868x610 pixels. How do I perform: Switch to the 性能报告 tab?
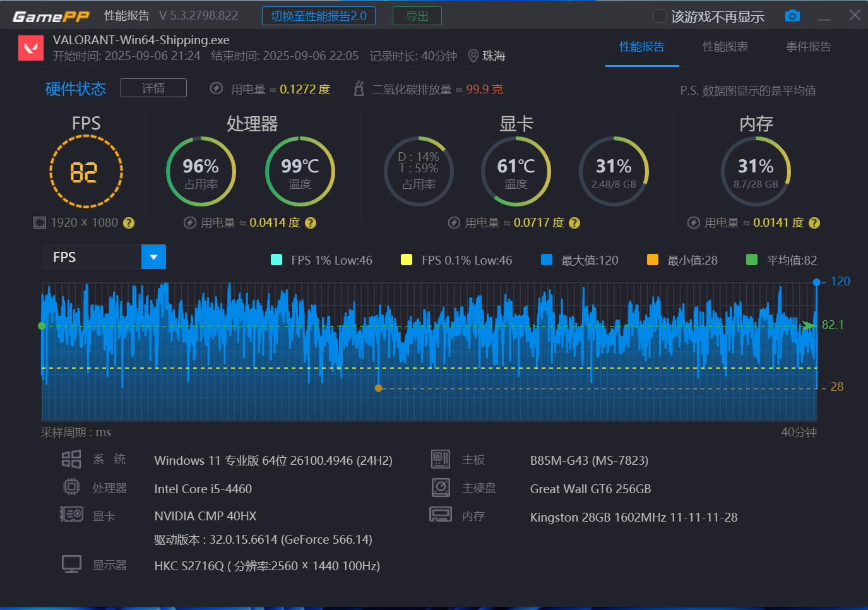pos(642,47)
